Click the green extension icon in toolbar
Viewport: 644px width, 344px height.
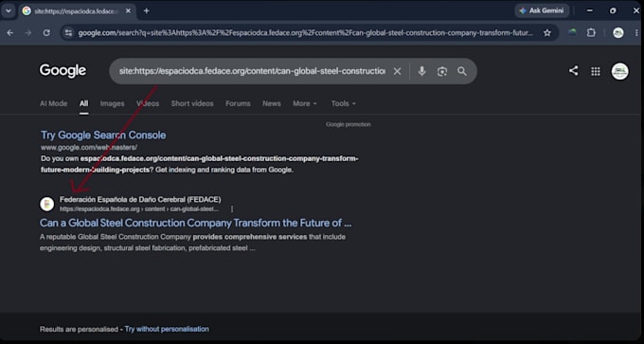pos(572,32)
